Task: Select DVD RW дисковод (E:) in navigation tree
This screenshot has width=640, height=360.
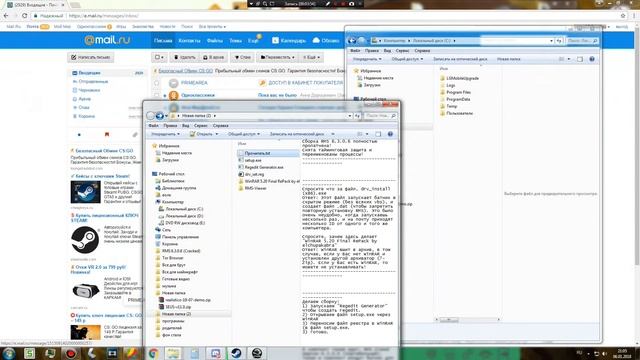Action: (x=182, y=223)
